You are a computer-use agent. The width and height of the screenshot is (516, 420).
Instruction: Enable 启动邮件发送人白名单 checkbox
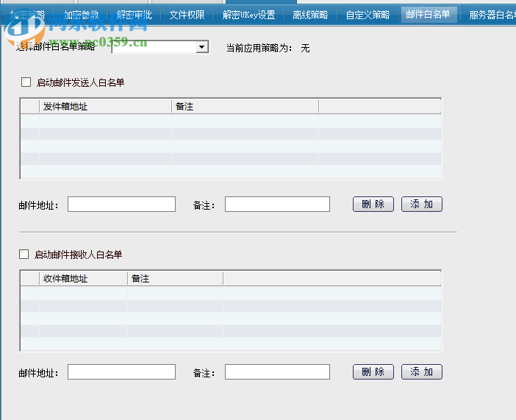click(26, 82)
